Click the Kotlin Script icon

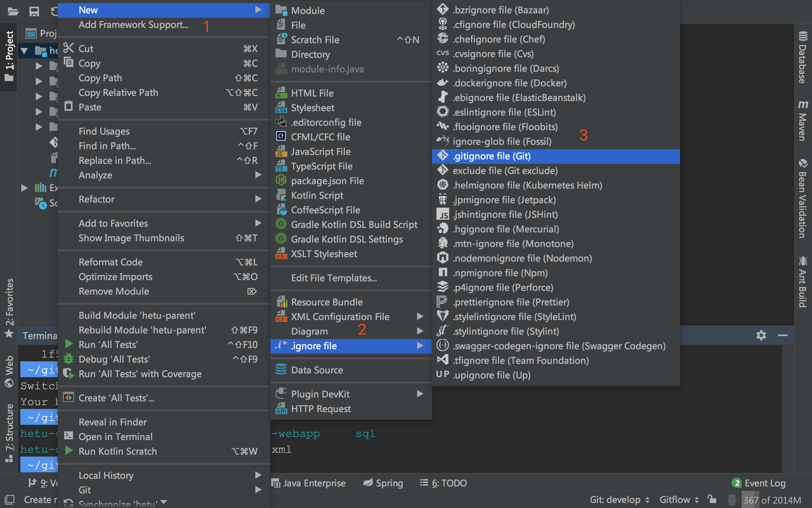(281, 195)
